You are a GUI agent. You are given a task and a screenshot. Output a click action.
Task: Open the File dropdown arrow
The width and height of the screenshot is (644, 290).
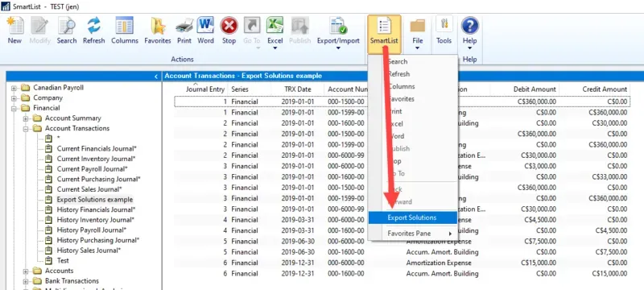(417, 48)
